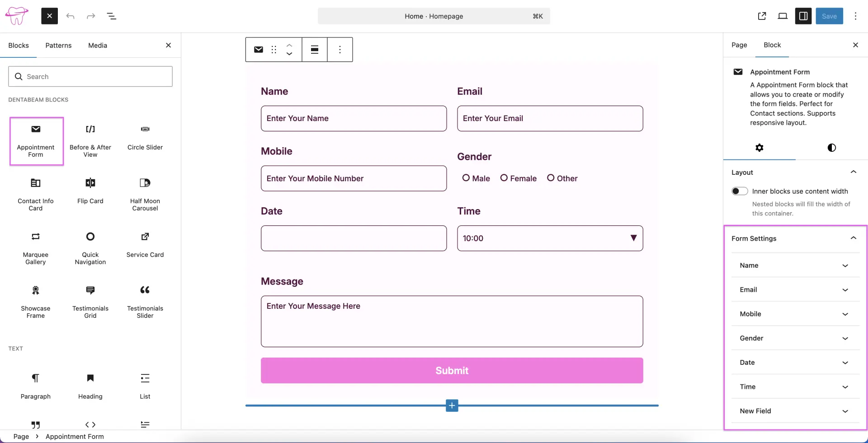This screenshot has width=868, height=443.
Task: Expand the New Field settings
Action: [x=795, y=411]
